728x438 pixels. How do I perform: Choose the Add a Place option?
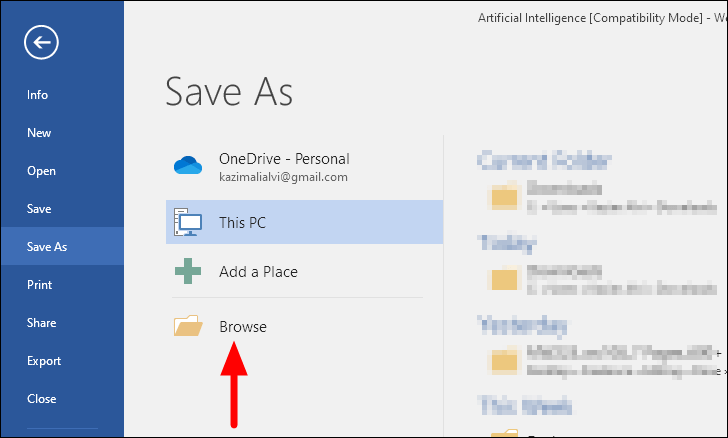coord(304,271)
